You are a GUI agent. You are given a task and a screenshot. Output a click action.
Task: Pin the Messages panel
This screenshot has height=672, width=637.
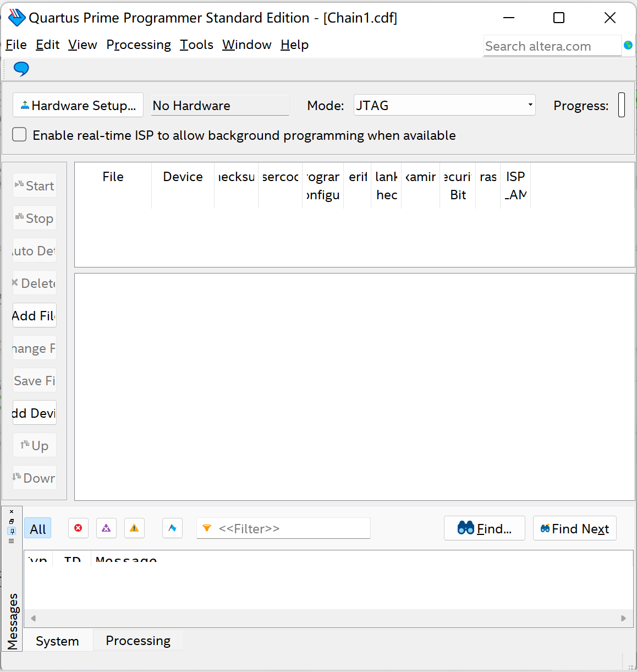pos(12,531)
